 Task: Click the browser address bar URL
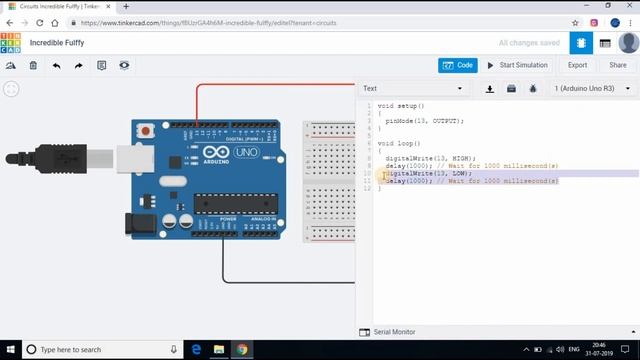[x=209, y=23]
